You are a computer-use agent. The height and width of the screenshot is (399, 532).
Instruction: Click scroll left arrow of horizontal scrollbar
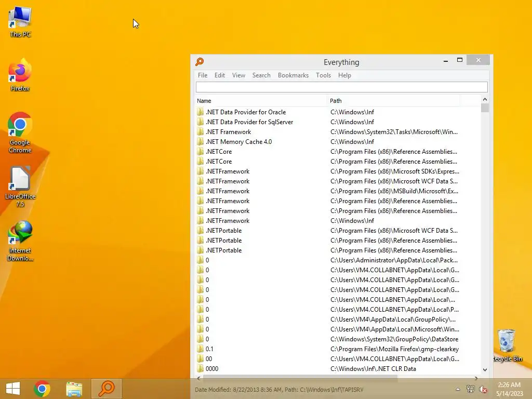pos(199,378)
